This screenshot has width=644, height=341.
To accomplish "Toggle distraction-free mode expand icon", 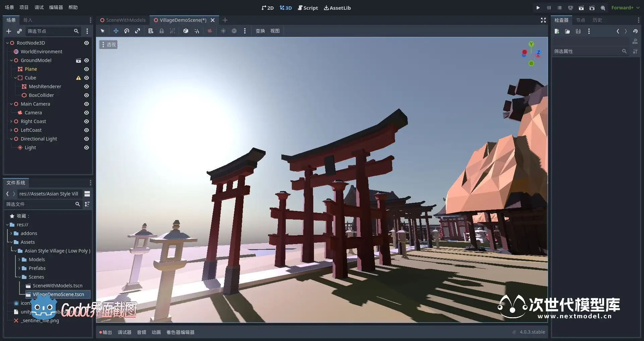I will 543,20.
